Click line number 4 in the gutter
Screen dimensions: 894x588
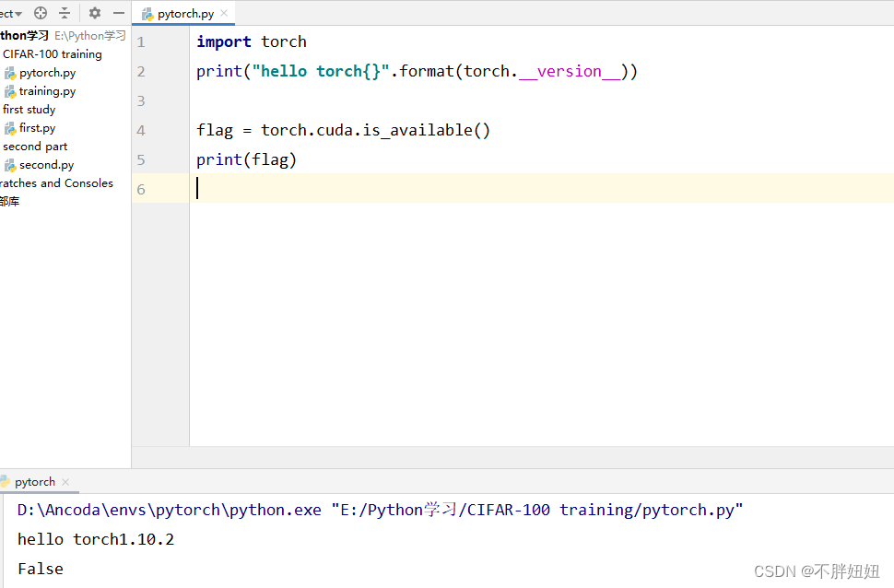[141, 131]
